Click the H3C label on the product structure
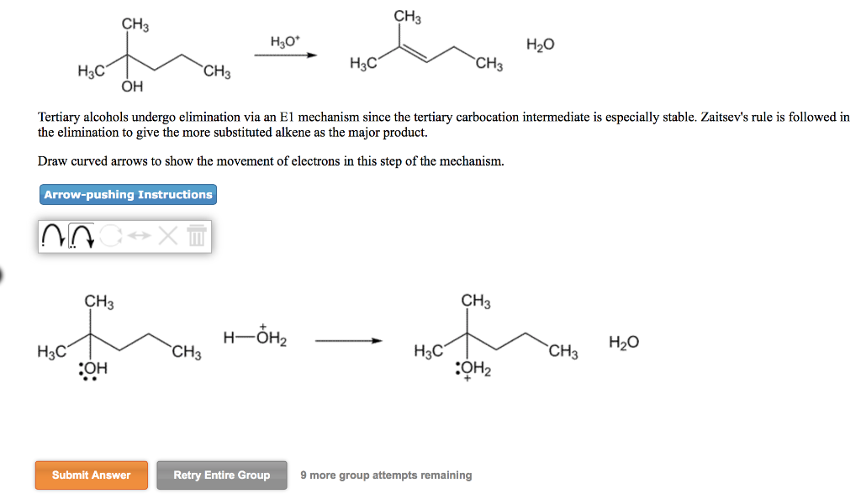 click(x=426, y=349)
